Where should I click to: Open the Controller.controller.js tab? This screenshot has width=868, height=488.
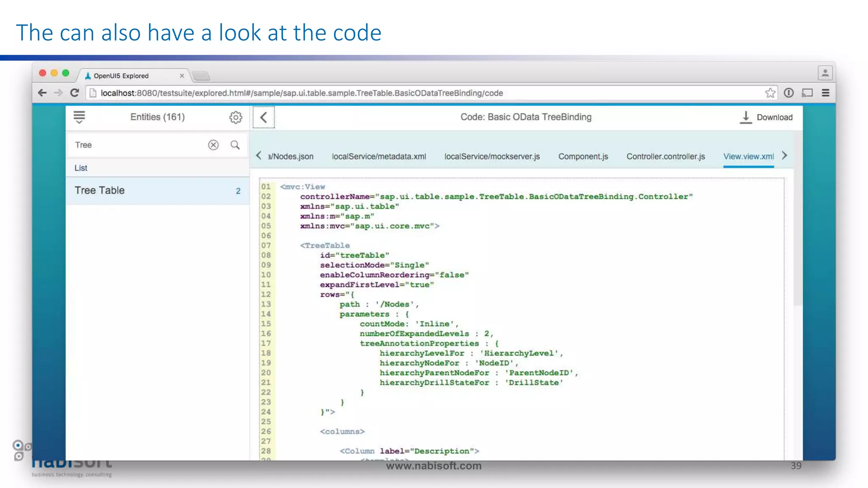pyautogui.click(x=666, y=156)
